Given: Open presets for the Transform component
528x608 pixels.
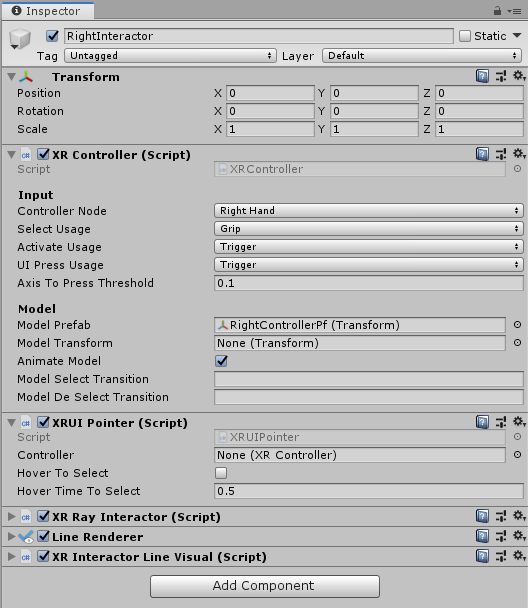Looking at the screenshot, I should [x=501, y=76].
